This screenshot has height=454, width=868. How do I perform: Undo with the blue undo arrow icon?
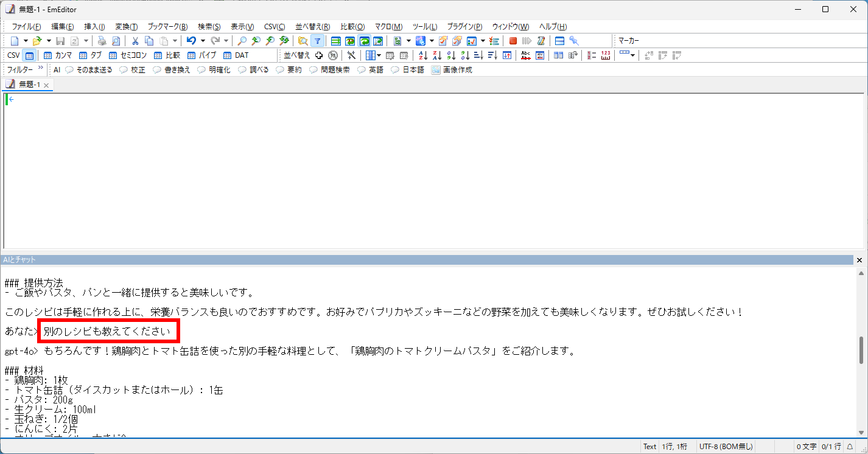(x=191, y=41)
